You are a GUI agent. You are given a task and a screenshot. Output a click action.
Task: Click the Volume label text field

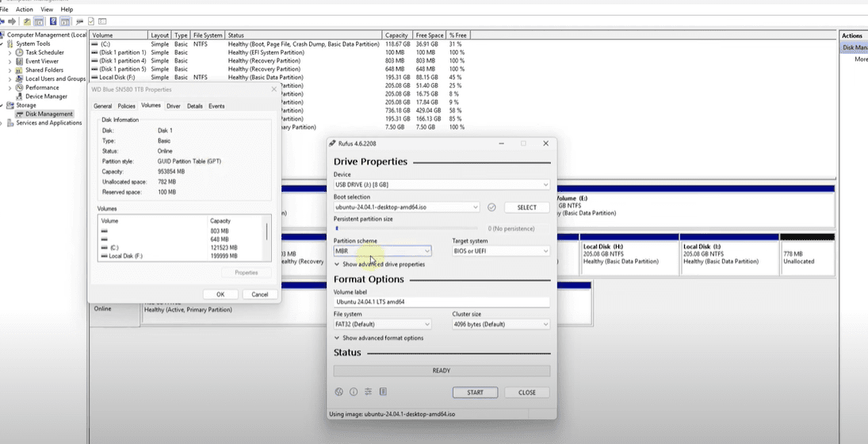click(x=441, y=302)
